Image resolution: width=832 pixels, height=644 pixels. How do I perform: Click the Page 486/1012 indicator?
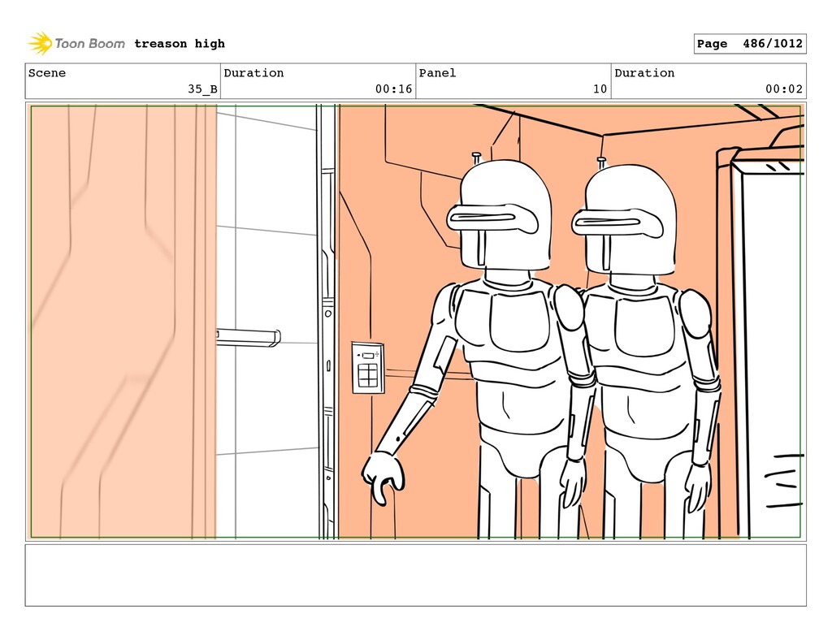tap(750, 44)
